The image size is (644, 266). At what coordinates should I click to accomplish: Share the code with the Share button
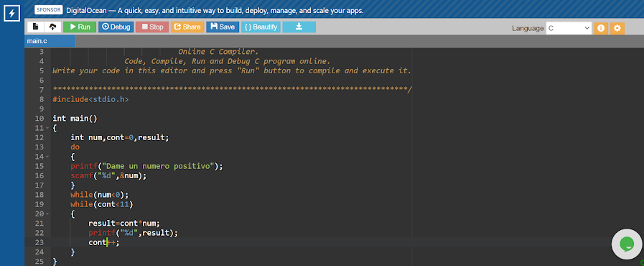pyautogui.click(x=187, y=27)
